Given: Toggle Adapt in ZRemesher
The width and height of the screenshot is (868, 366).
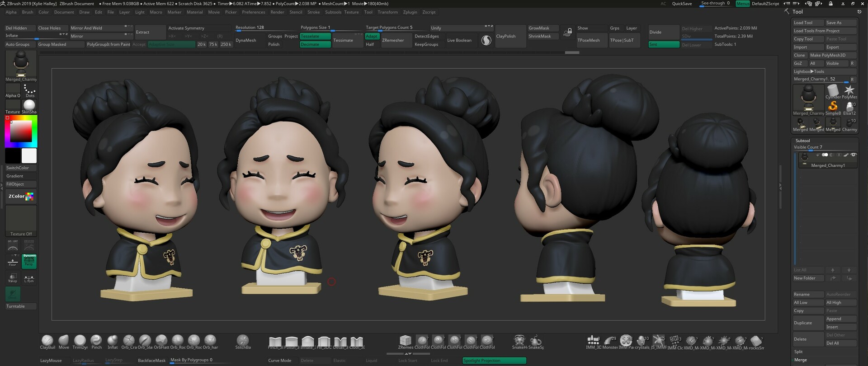Looking at the screenshot, I should [372, 36].
